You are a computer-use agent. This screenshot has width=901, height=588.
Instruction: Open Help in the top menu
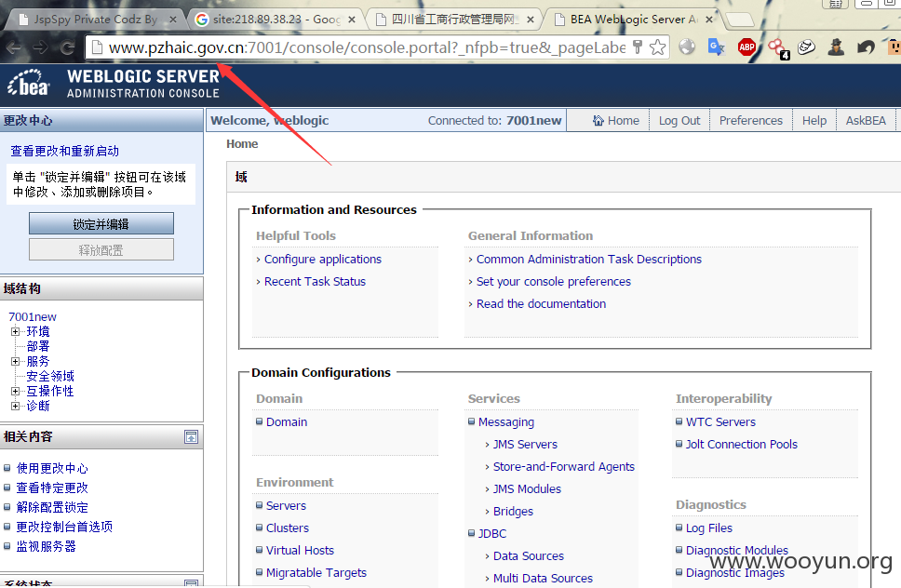[x=814, y=121]
